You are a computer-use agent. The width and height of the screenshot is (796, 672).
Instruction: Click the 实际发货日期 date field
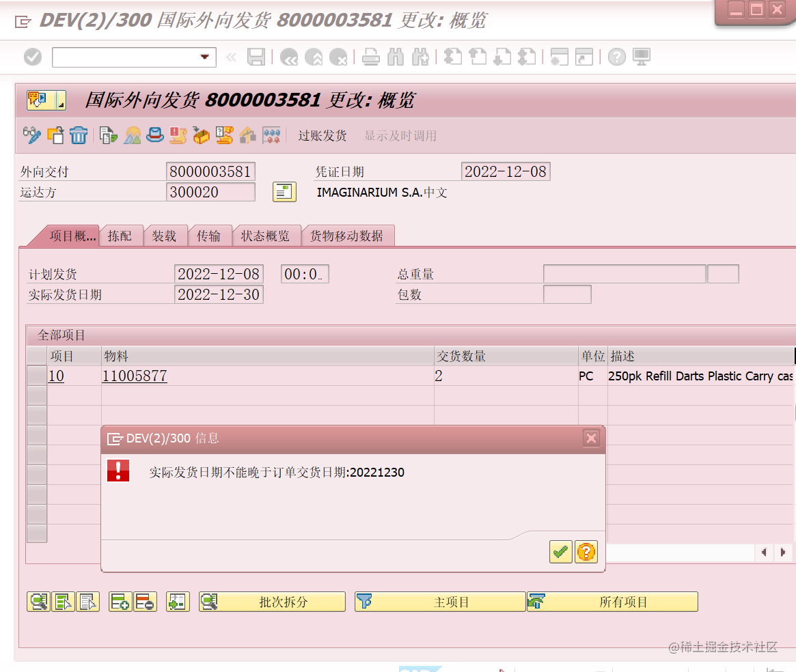coord(219,294)
